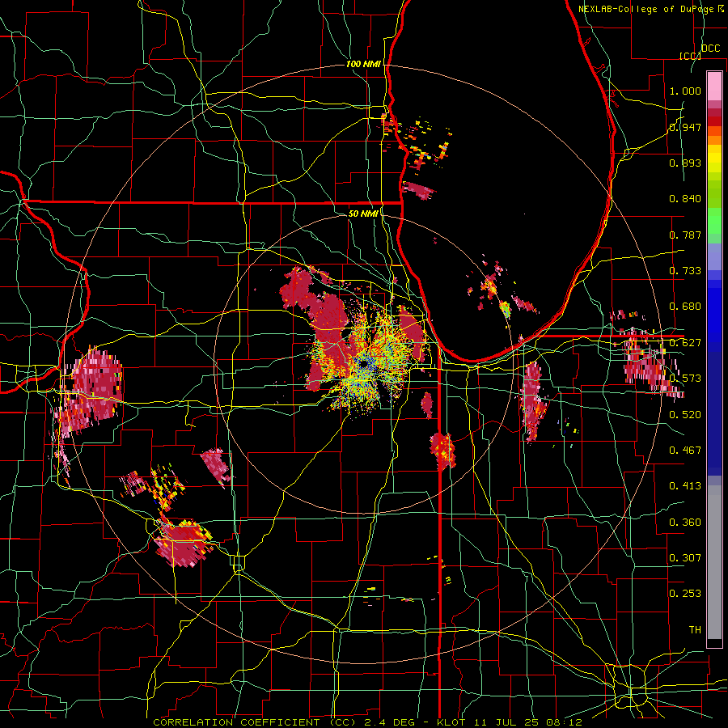Image resolution: width=728 pixels, height=728 pixels.
Task: Select the 0.787 scale value
Action: coord(685,235)
